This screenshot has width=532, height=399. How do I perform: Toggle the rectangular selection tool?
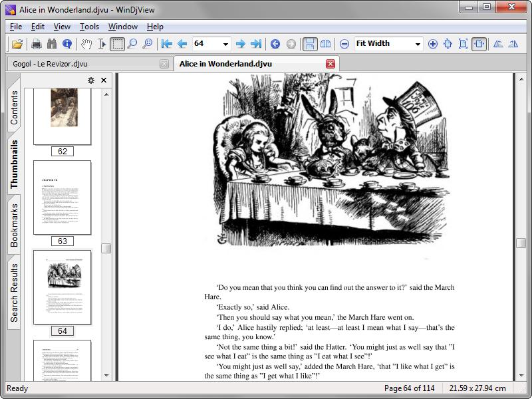tap(116, 43)
